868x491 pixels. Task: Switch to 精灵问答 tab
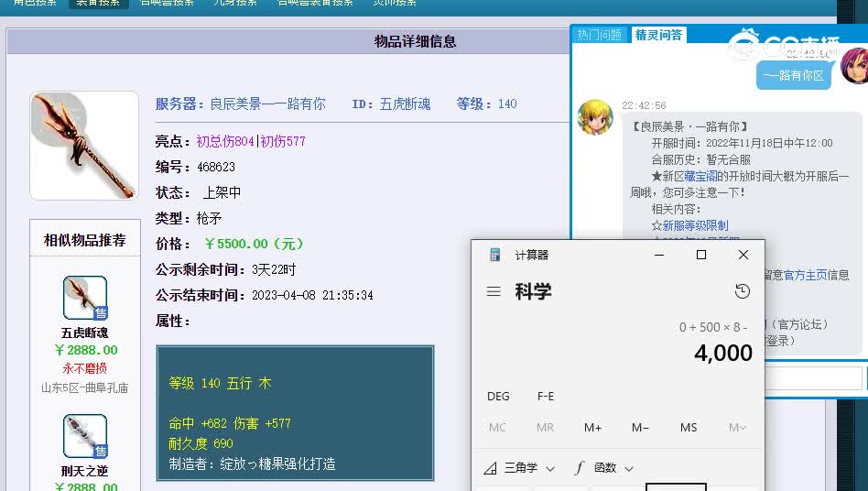[x=658, y=35]
